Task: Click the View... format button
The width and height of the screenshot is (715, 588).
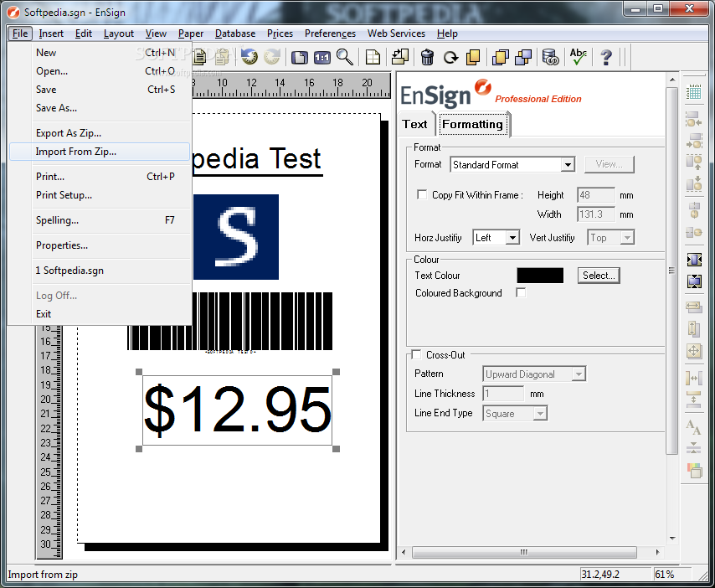Action: 610,164
